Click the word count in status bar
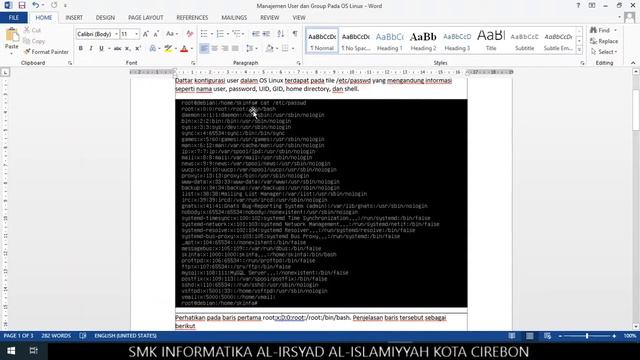This screenshot has height=360, width=640. [56, 336]
